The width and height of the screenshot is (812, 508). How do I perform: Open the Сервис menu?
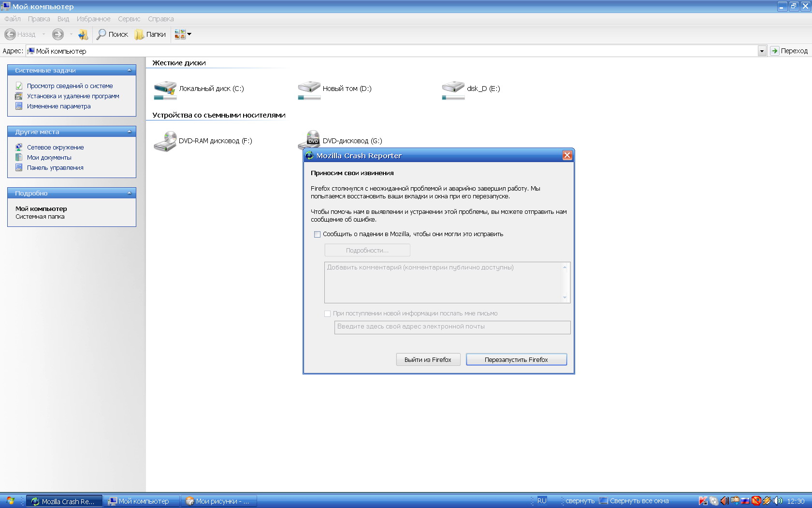tap(129, 19)
